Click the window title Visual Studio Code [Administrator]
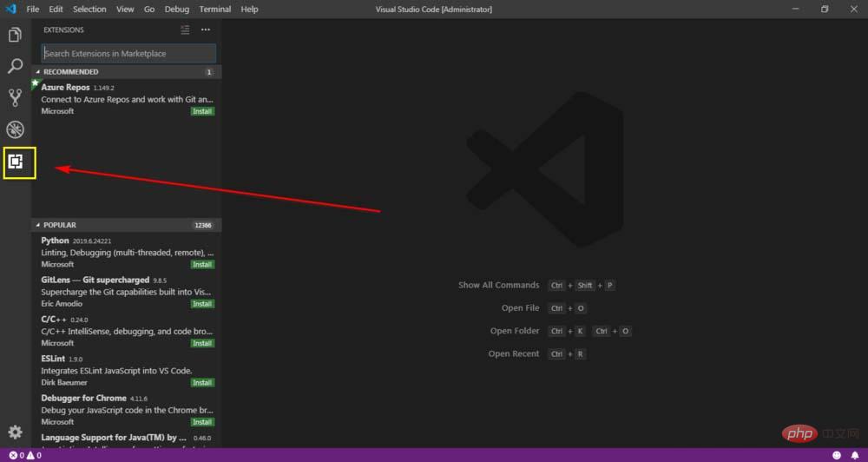The width and height of the screenshot is (868, 462). tap(433, 10)
